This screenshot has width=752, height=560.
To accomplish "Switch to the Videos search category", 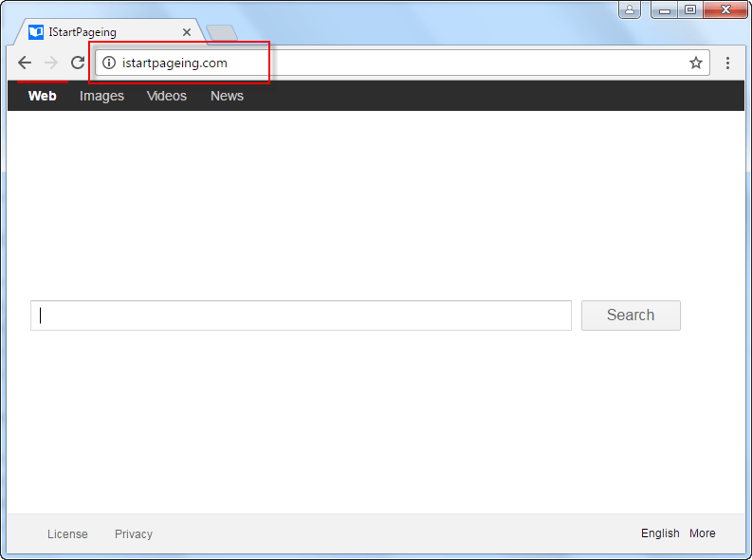I will point(166,96).
